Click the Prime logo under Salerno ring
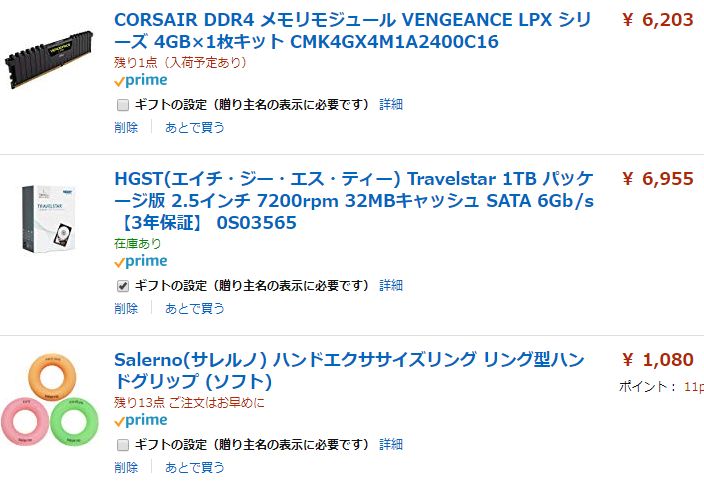This screenshot has width=704, height=483. pyautogui.click(x=141, y=421)
